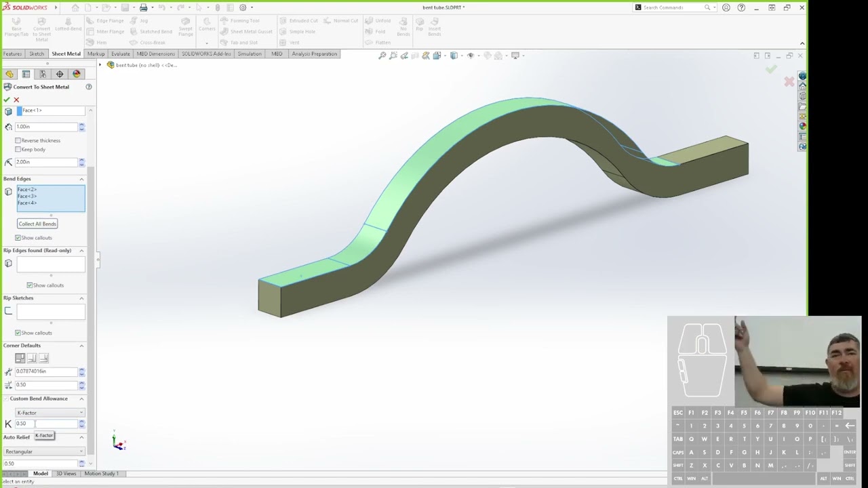Open the K-Factor bend allowance type dropdown

click(50, 413)
